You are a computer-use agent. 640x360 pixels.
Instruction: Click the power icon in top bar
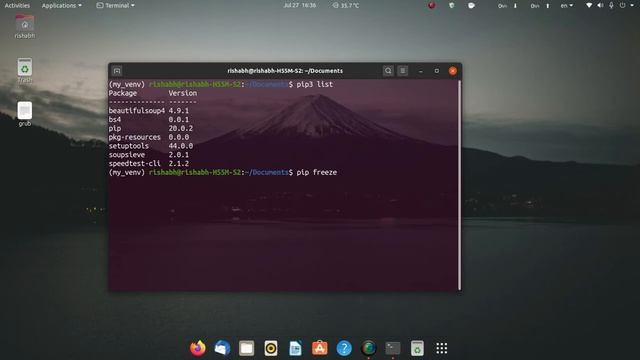[x=622, y=5]
